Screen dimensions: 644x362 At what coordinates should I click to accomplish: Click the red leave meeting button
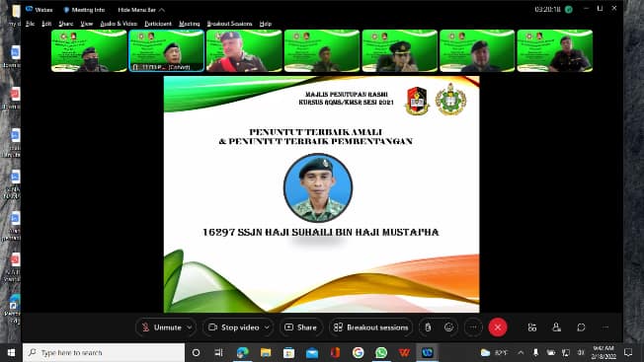pyautogui.click(x=498, y=327)
